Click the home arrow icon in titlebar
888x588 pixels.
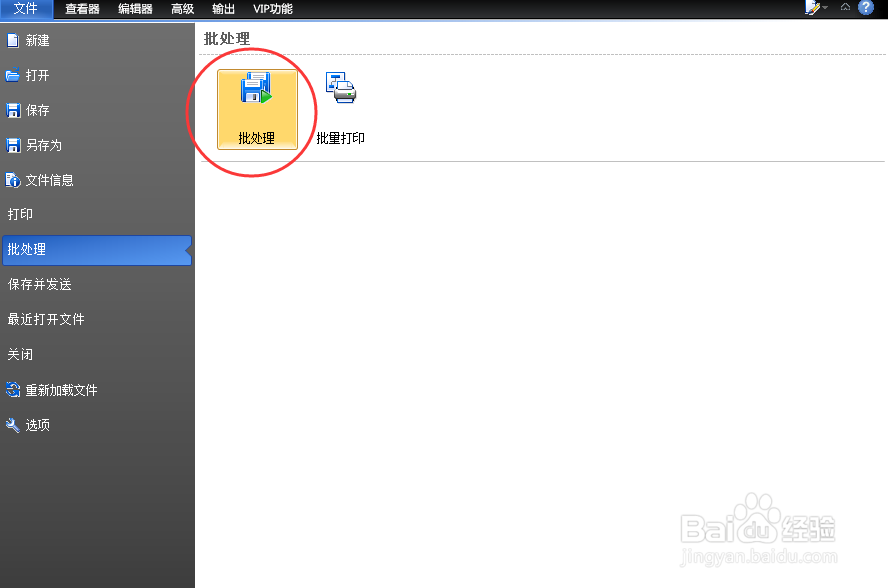click(x=845, y=7)
